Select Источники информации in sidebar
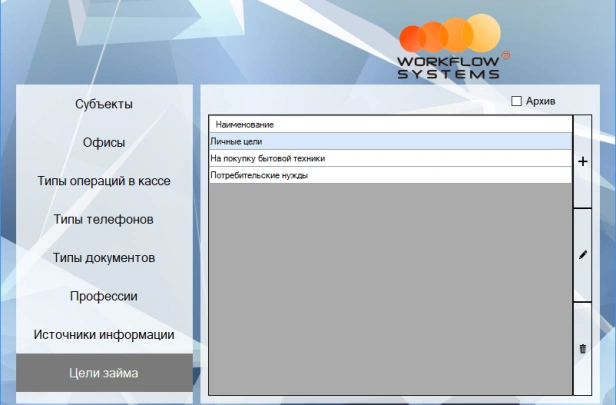 point(104,335)
